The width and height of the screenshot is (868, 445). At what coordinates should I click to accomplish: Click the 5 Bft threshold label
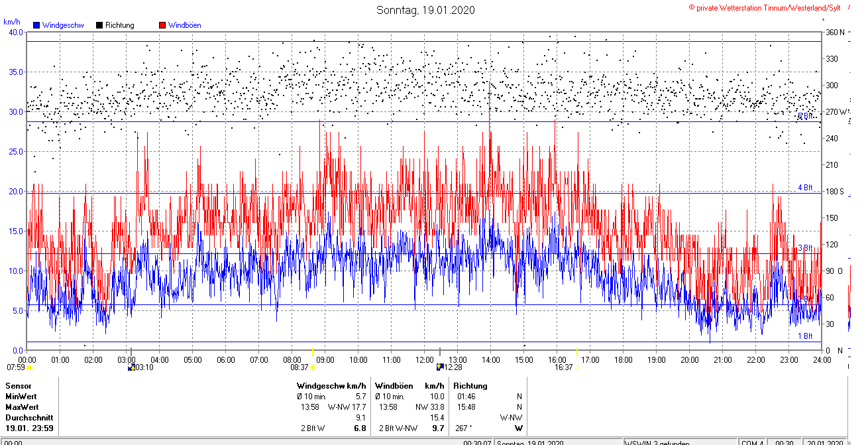[x=805, y=116]
